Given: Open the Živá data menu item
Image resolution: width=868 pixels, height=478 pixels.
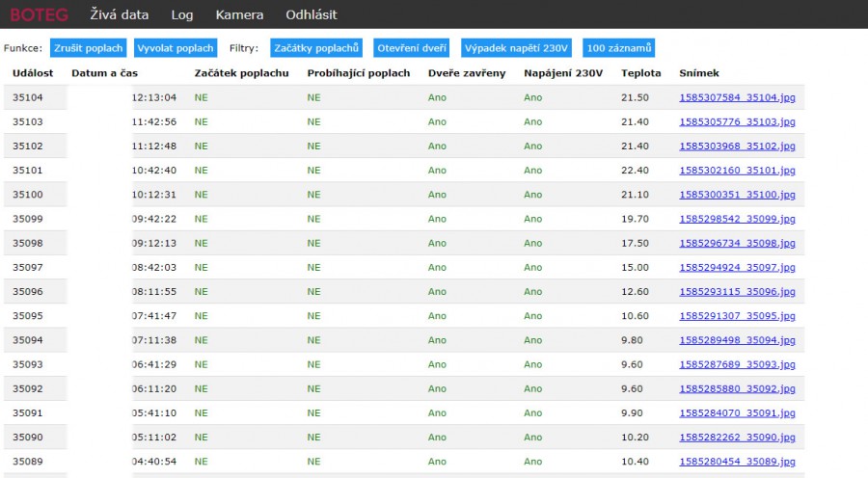Looking at the screenshot, I should (x=119, y=14).
